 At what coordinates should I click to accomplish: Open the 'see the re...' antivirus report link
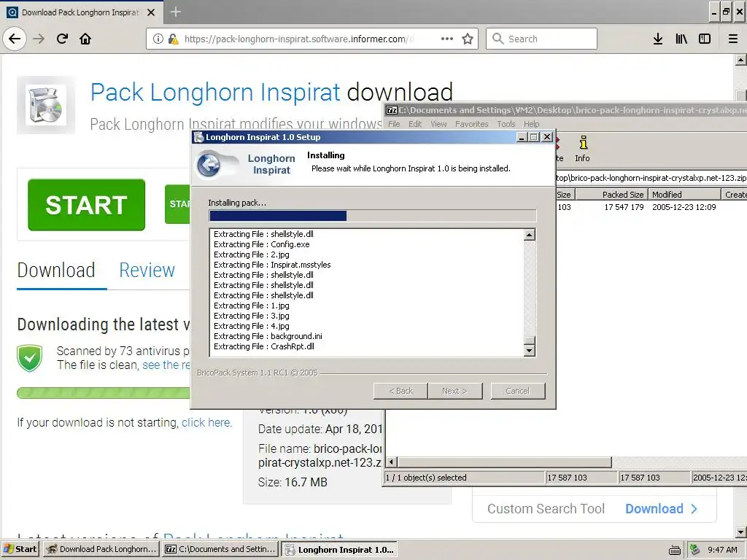coord(166,365)
